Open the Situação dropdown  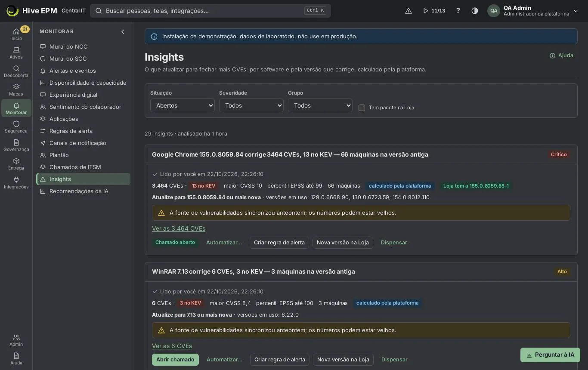[x=183, y=105]
